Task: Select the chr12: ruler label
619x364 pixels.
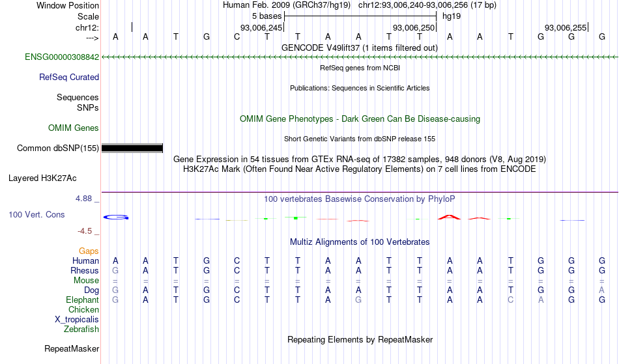Action: pyautogui.click(x=87, y=27)
